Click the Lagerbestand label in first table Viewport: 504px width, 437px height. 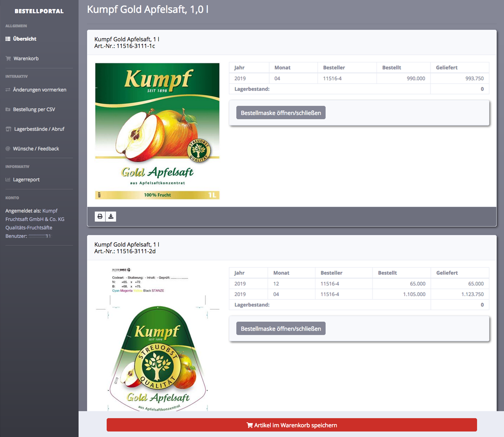click(252, 89)
